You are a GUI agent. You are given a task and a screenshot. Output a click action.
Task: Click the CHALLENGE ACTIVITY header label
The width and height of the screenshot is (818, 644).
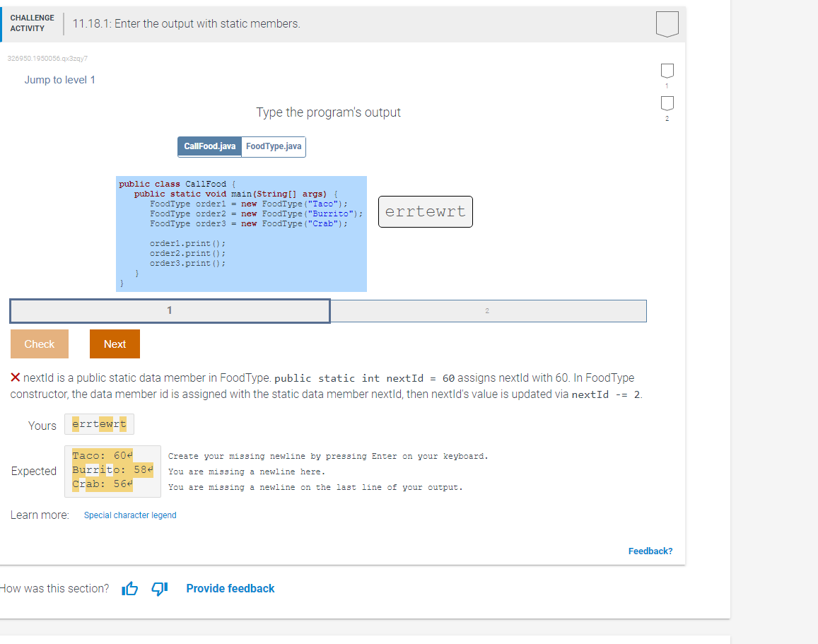32,23
